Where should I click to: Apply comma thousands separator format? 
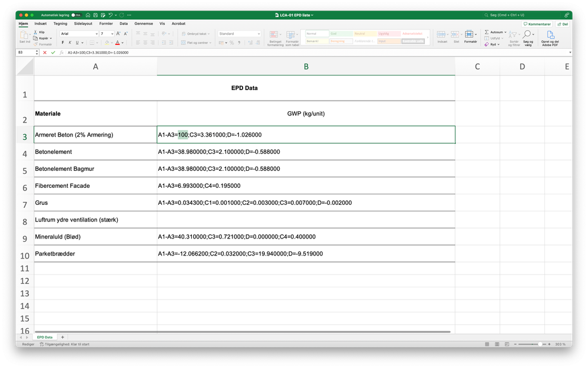[239, 43]
